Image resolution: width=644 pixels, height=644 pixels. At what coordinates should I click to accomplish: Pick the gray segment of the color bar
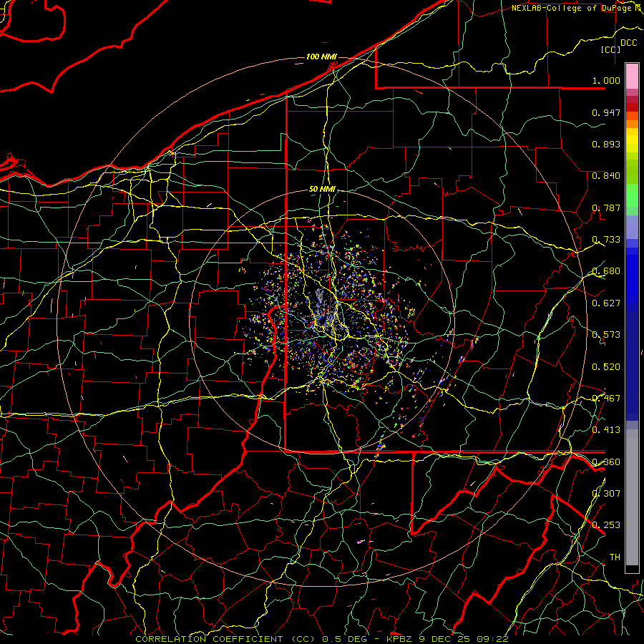point(632,497)
